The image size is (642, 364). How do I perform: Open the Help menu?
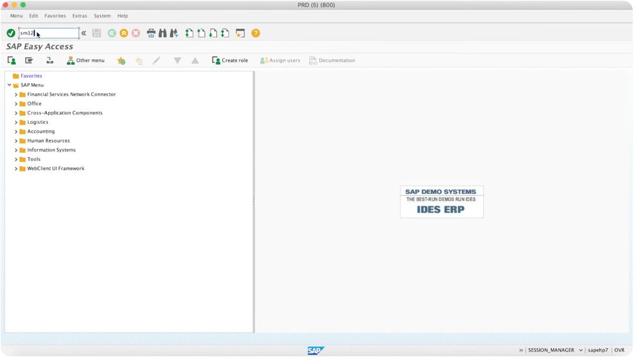(x=123, y=16)
